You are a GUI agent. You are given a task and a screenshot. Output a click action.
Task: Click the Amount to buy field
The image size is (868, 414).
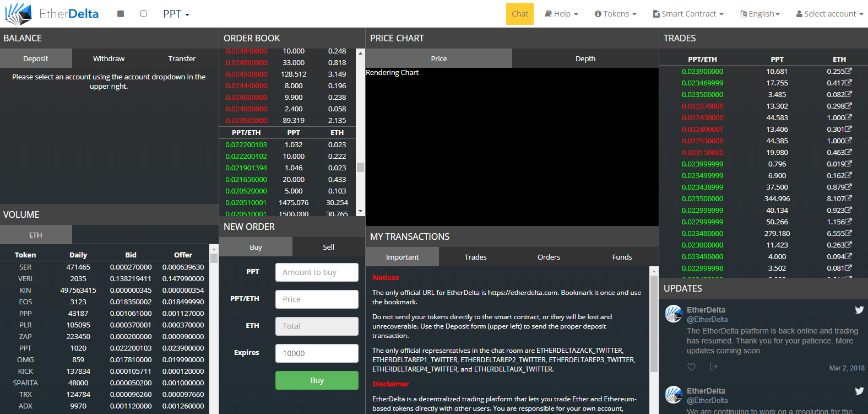(x=317, y=272)
